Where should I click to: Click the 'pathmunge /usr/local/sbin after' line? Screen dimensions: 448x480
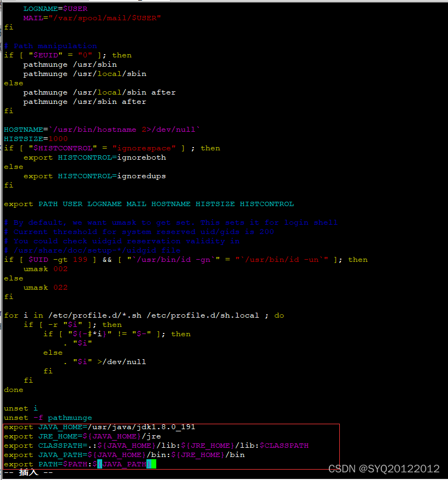99,92
